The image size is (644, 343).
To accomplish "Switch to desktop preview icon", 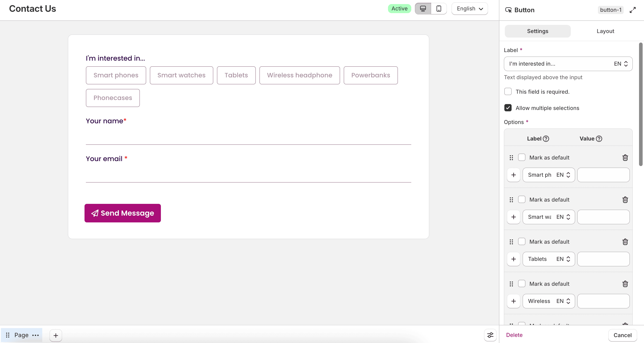I will 423,9.
